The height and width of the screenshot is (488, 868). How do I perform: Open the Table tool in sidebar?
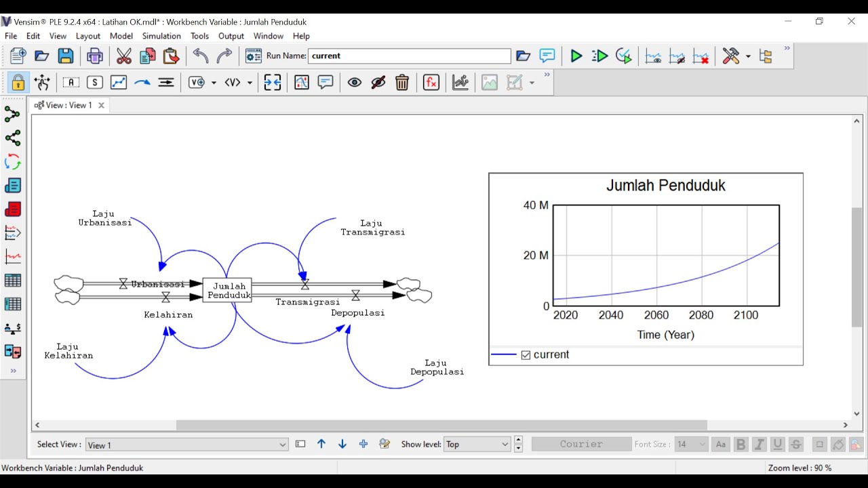12,281
